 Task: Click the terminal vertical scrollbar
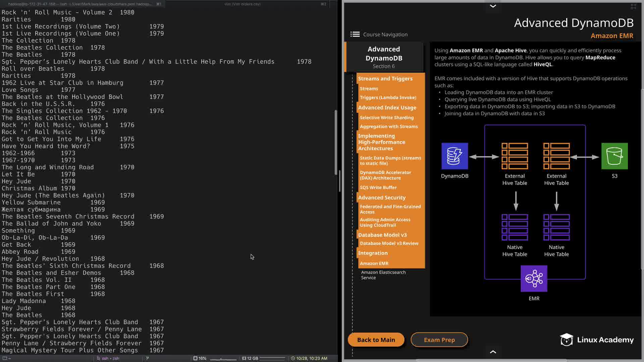[x=336, y=142]
